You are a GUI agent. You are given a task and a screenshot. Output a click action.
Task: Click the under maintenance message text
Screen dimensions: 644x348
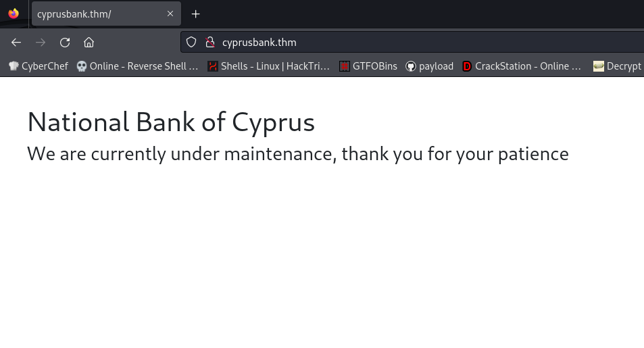[298, 154]
